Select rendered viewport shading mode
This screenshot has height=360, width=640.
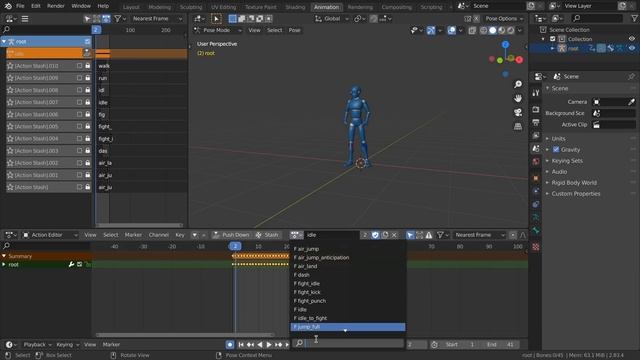[x=511, y=30]
